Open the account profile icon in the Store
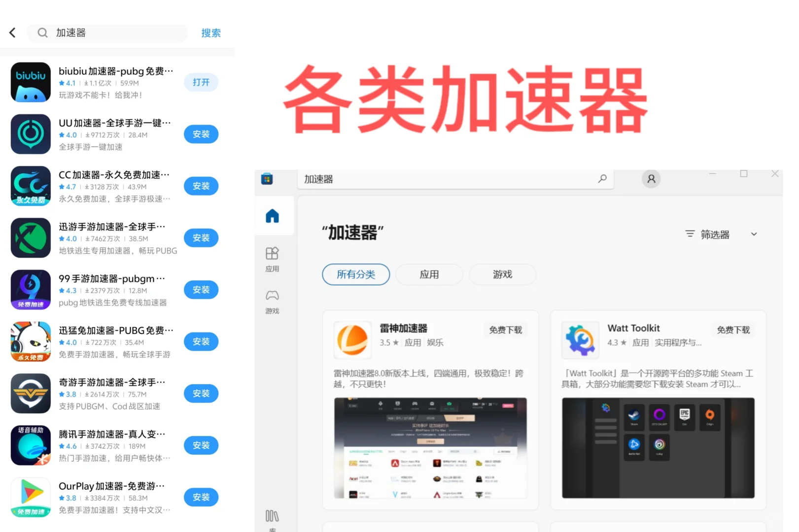The image size is (799, 532). 651,179
